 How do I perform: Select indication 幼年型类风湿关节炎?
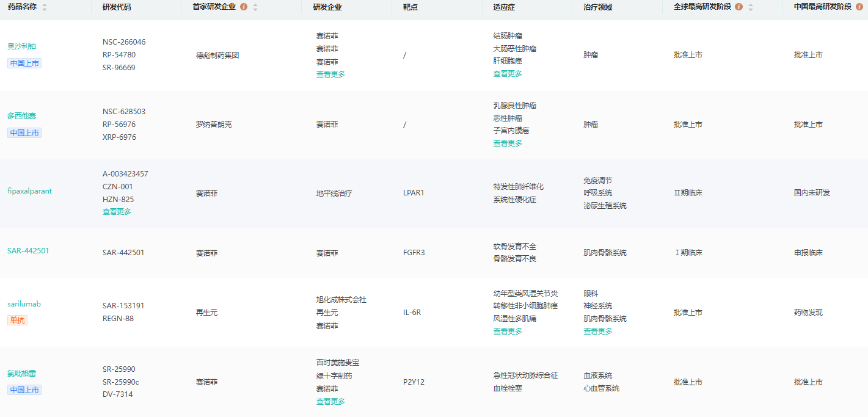(526, 294)
